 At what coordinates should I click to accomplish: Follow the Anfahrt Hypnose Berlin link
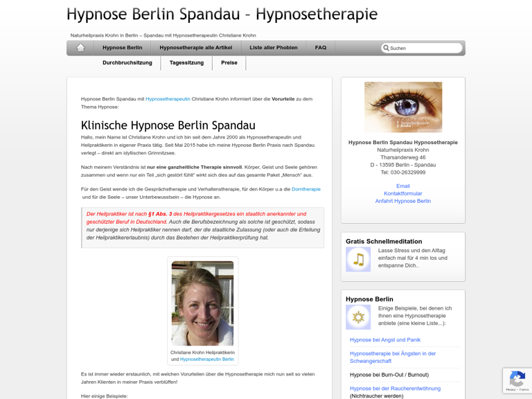tap(403, 201)
